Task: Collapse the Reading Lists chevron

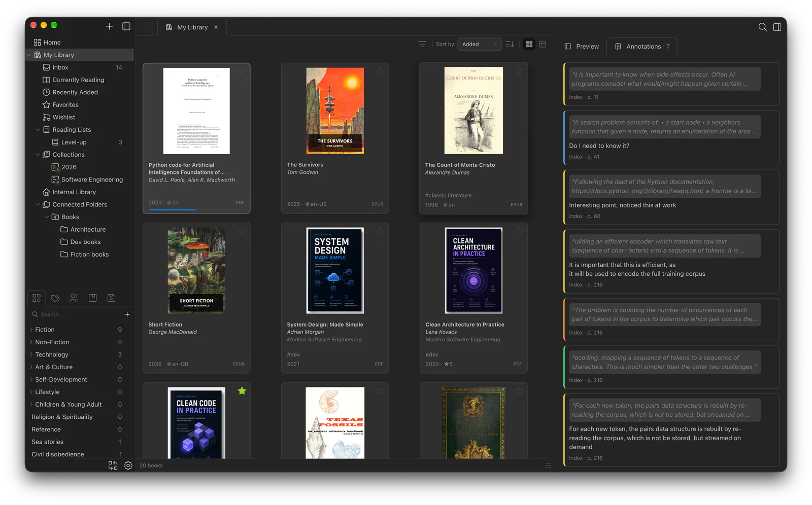Action: [38, 130]
